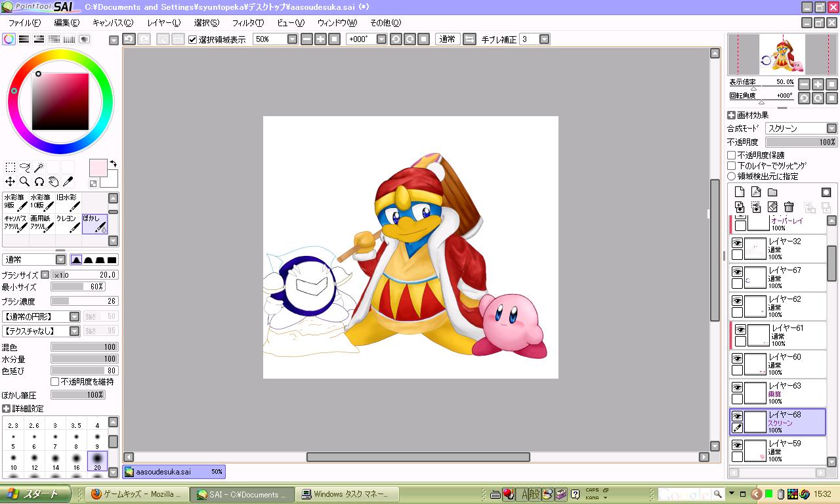Open the 50% zoom dropdown
This screenshot has height=504, width=840.
click(x=293, y=39)
